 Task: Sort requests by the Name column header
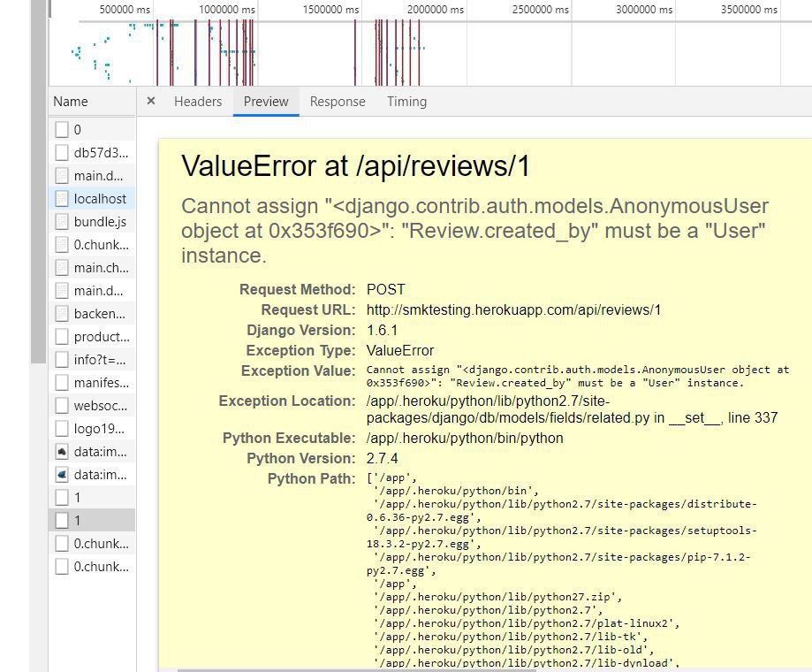tap(71, 102)
